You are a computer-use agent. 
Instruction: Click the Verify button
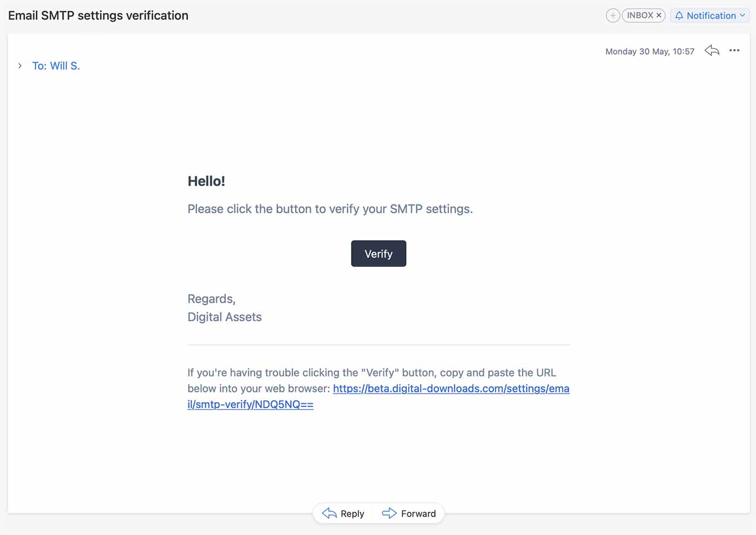tap(379, 254)
